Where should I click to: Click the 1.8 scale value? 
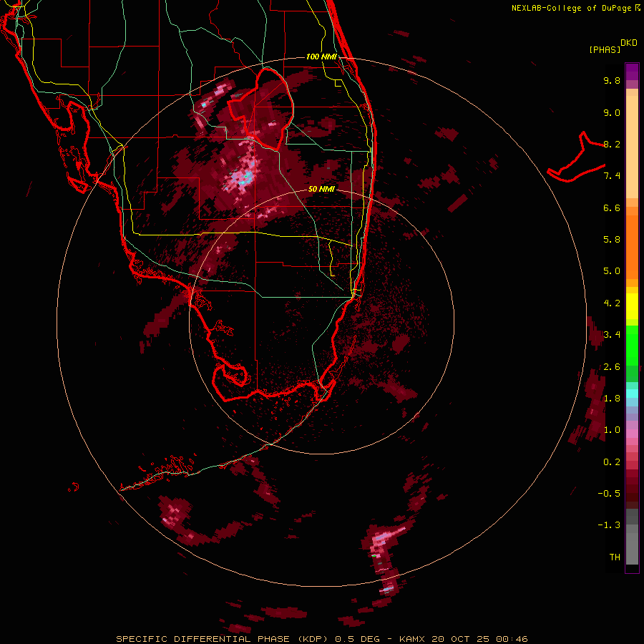point(612,399)
